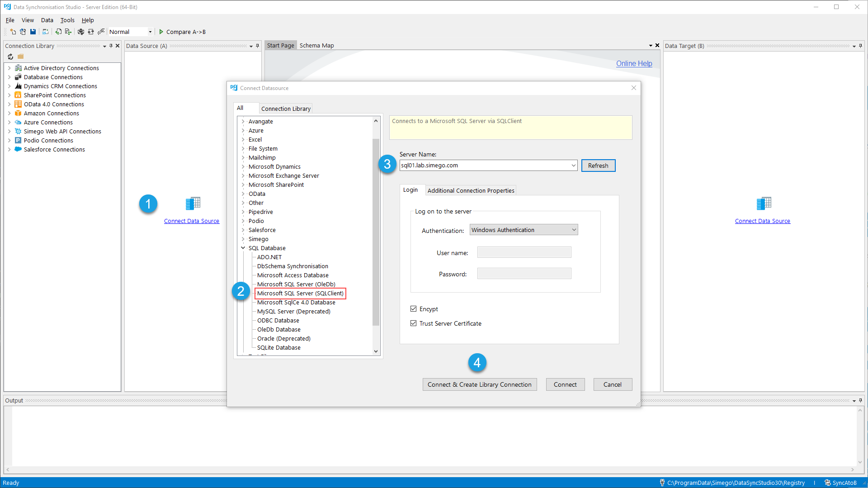The height and width of the screenshot is (488, 868).
Task: Click the Refresh button
Action: coord(598,166)
